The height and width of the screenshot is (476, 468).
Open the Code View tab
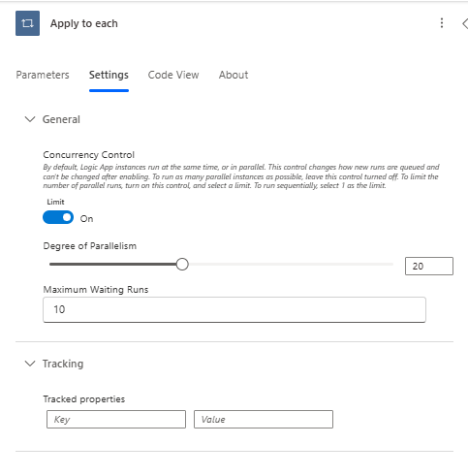(x=173, y=75)
